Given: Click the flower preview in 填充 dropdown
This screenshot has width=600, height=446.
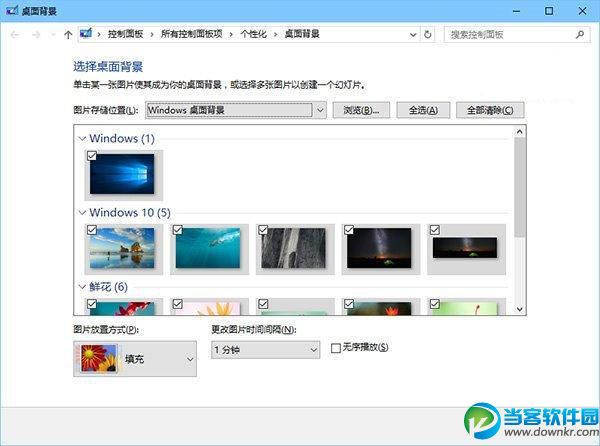Looking at the screenshot, I should (x=98, y=358).
